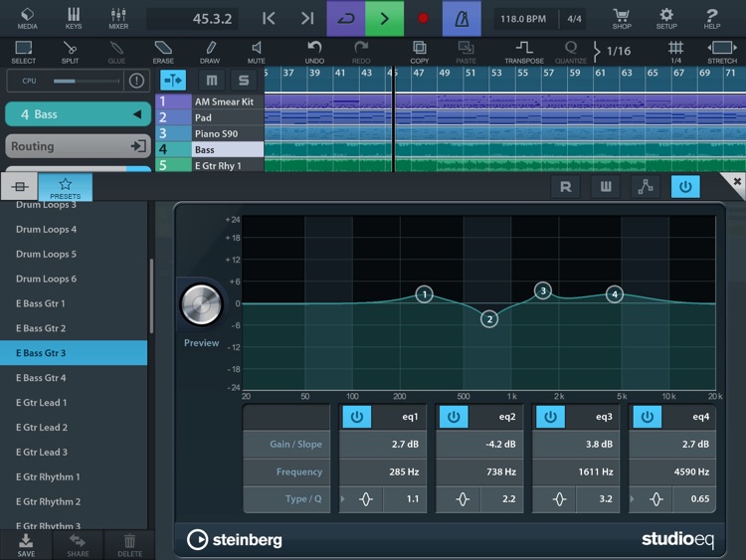Undo the last action
This screenshot has height=560, width=746.
click(x=314, y=52)
